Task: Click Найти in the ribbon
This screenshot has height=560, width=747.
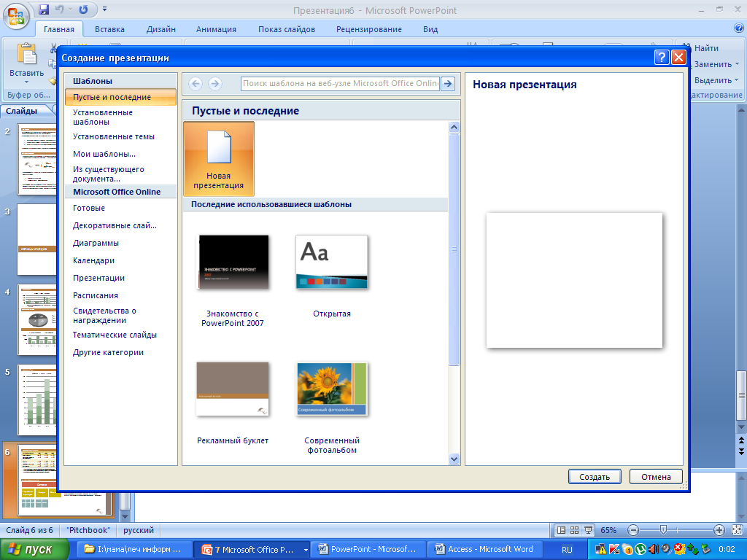Action: coord(706,48)
